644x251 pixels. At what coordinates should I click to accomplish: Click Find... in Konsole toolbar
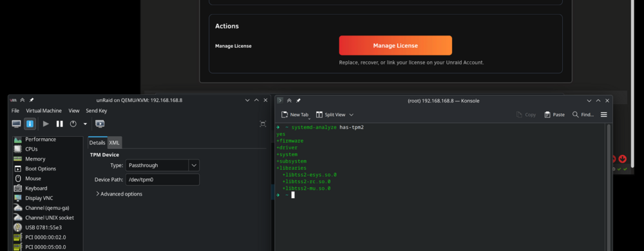click(x=583, y=115)
